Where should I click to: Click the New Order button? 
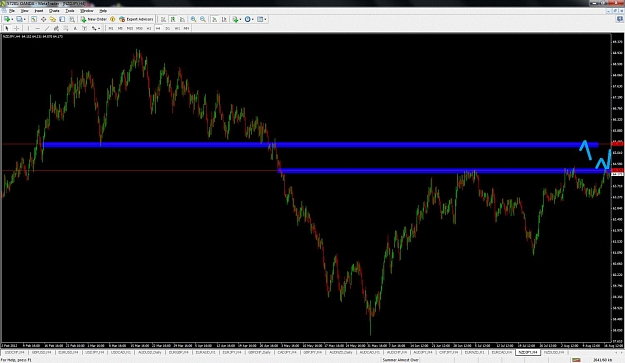(x=93, y=19)
